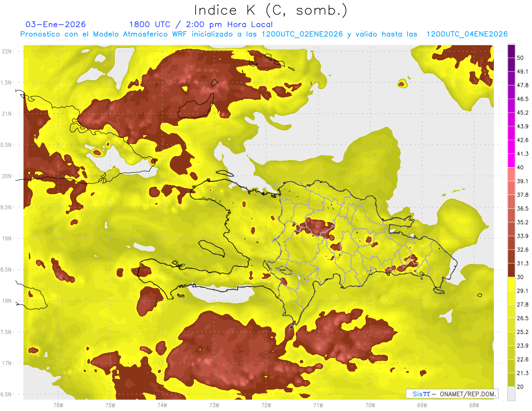Click the '37.8' value on the color scale
Image resolution: width=532 pixels, height=411 pixels.
click(522, 195)
